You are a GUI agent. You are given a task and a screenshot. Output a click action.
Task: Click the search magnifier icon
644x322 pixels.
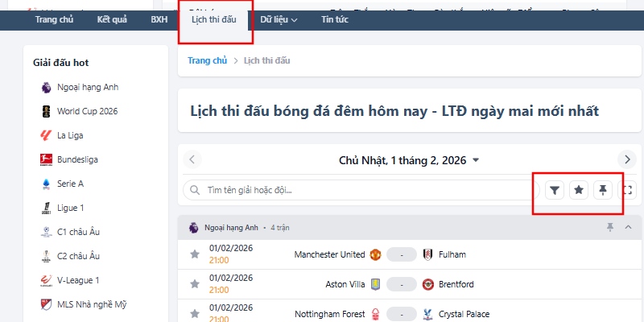[x=195, y=190]
